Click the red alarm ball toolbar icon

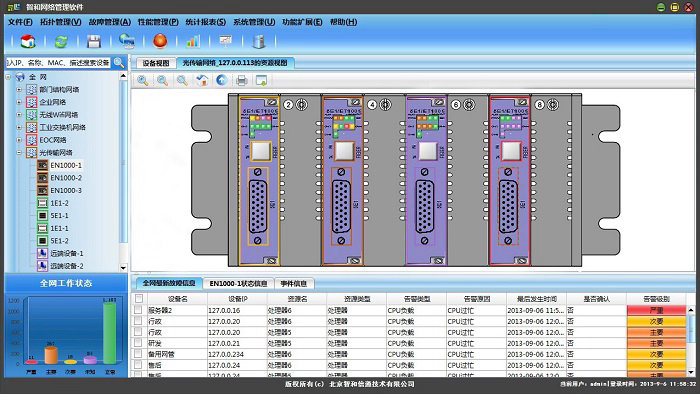pos(160,41)
